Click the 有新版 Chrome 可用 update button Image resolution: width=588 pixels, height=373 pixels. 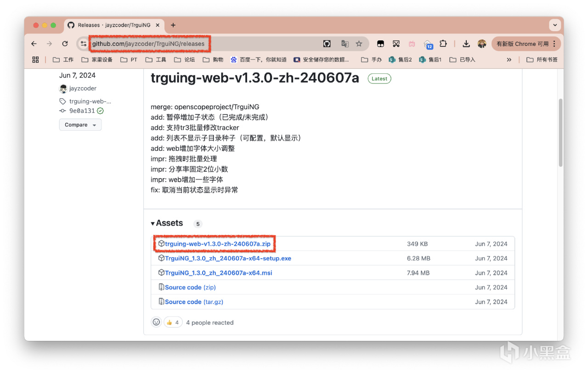click(x=526, y=44)
